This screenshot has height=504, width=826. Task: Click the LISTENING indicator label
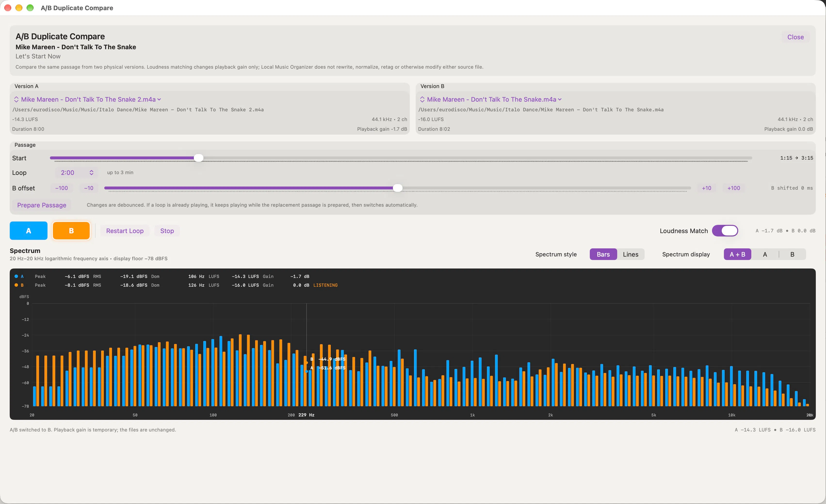pos(325,285)
